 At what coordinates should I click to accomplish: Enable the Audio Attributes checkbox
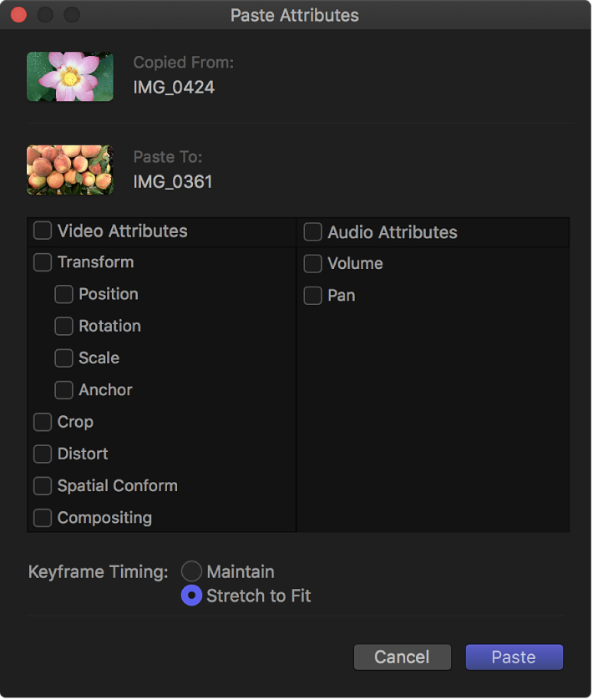pyautogui.click(x=312, y=231)
